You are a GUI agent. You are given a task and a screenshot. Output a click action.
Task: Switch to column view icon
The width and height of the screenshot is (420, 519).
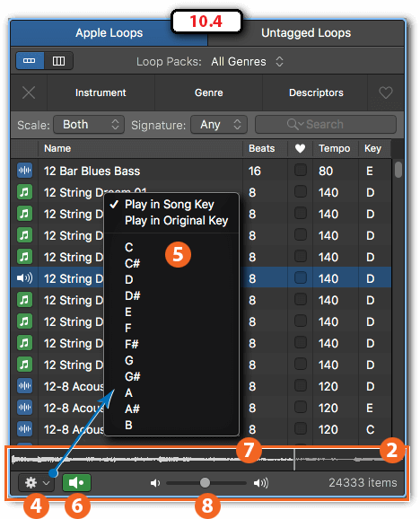(x=58, y=61)
